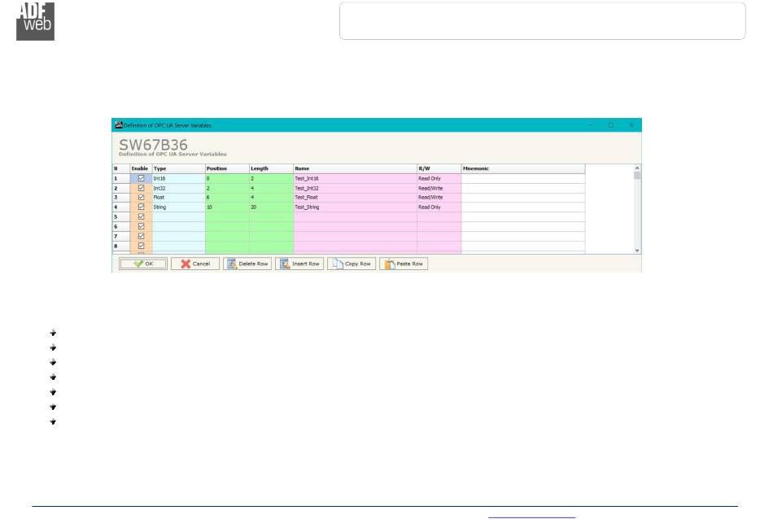Click the Copy Row icon button

[x=351, y=264]
